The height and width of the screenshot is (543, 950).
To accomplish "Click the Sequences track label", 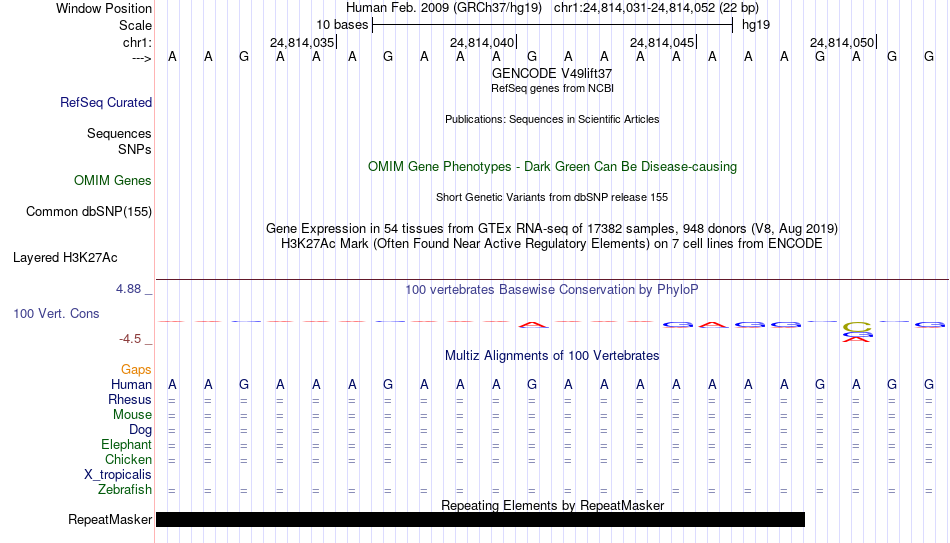I will coord(119,133).
